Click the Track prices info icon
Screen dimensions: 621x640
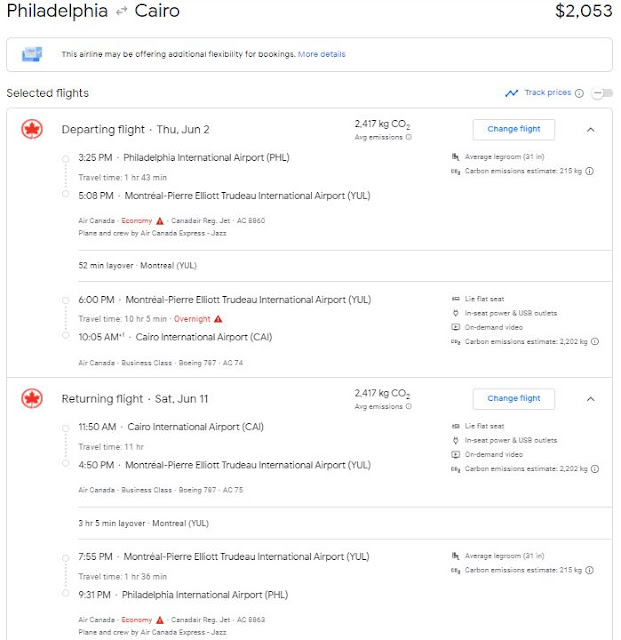[x=579, y=93]
